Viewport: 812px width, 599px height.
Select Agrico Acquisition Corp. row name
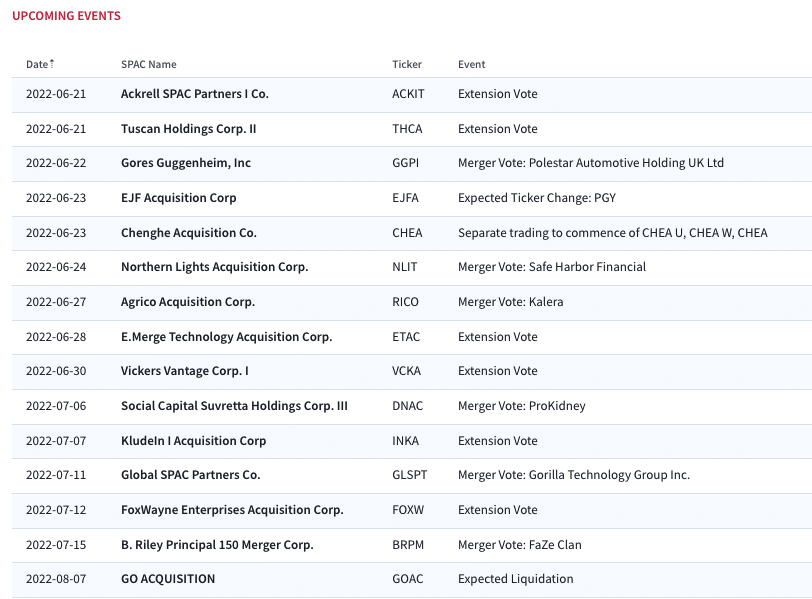tap(188, 302)
